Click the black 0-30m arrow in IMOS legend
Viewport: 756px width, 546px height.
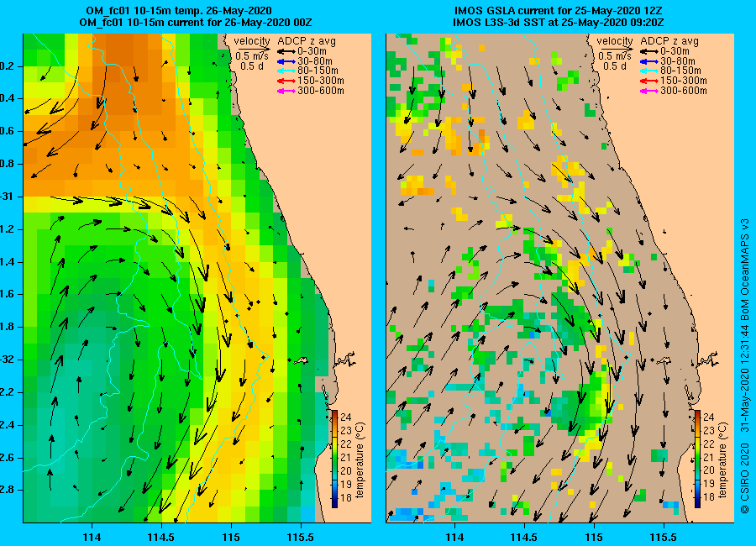pos(649,51)
